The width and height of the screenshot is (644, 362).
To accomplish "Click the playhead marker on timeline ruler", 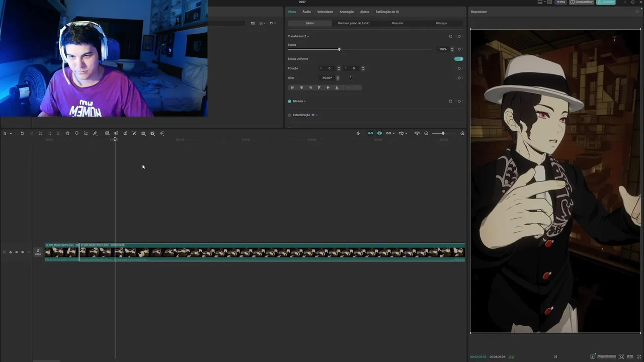I will click(115, 139).
